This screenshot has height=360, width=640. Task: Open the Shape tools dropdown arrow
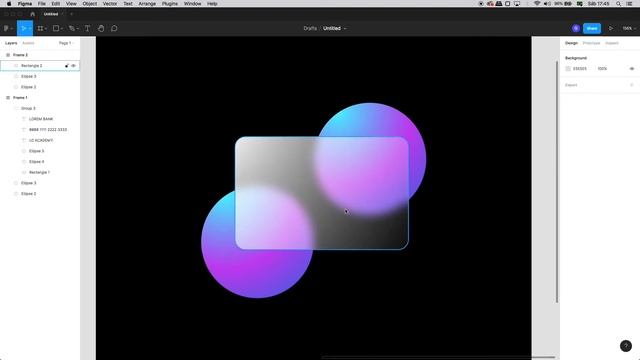click(x=62, y=29)
